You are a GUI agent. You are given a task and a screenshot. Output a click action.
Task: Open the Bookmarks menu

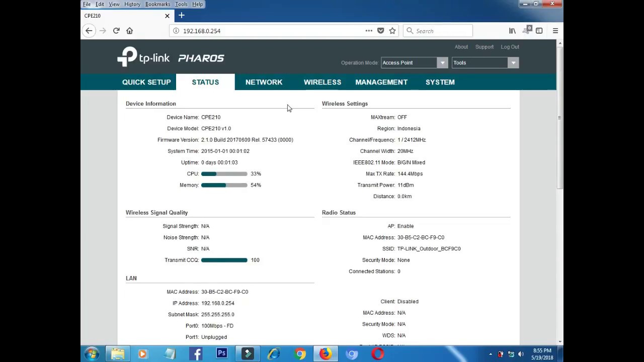[x=157, y=4]
